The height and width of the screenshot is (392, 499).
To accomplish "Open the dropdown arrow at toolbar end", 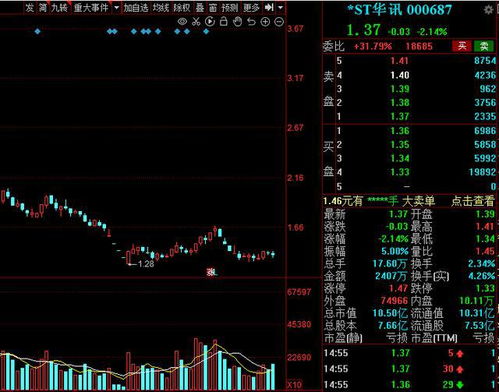I will click(281, 7).
